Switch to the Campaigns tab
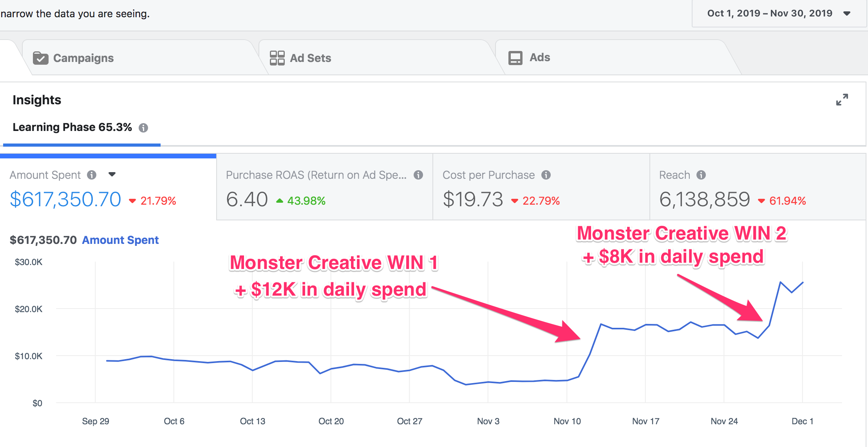The width and height of the screenshot is (868, 447). 83,58
